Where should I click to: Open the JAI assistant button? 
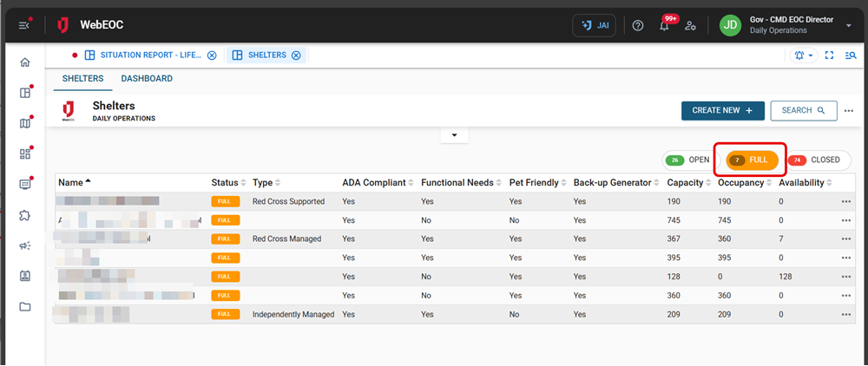point(594,25)
